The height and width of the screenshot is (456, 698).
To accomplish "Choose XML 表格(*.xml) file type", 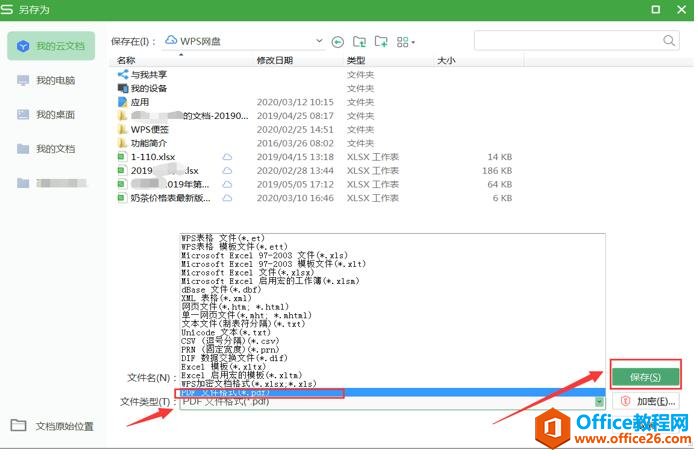I will (216, 298).
